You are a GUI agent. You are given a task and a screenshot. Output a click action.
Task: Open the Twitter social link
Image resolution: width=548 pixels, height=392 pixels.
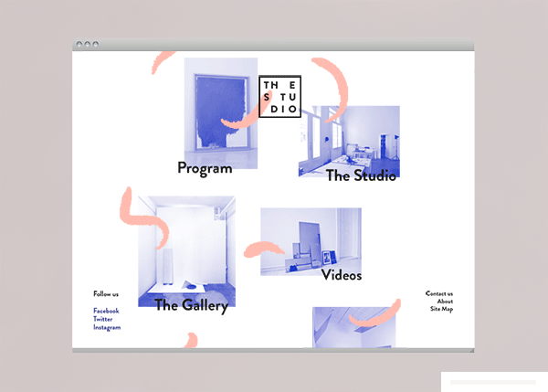pyautogui.click(x=103, y=319)
